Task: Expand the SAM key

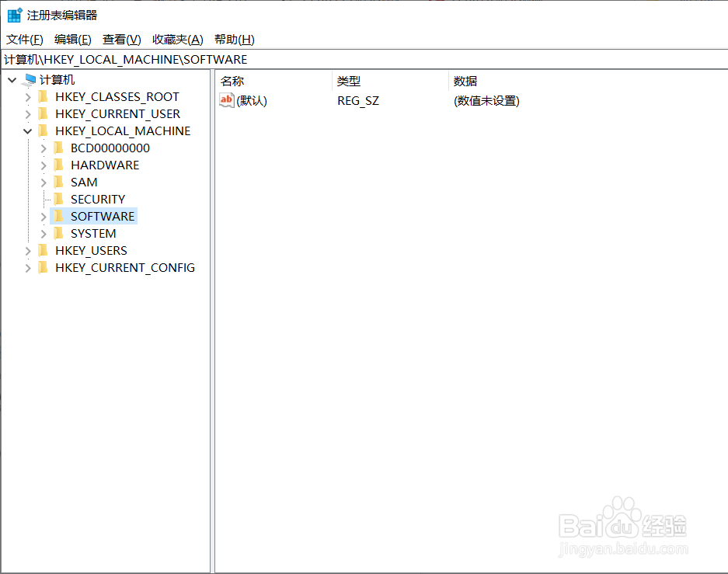Action: pyautogui.click(x=44, y=183)
